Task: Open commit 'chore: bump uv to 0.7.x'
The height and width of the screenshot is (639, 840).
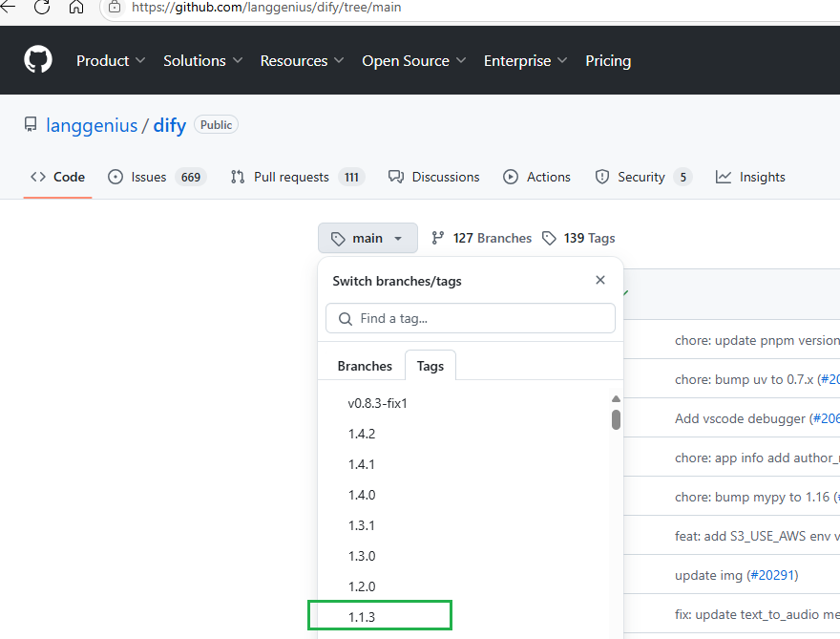Action: (x=745, y=379)
